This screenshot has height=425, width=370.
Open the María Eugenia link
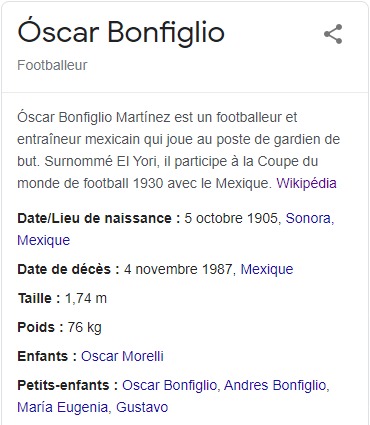pos(62,407)
